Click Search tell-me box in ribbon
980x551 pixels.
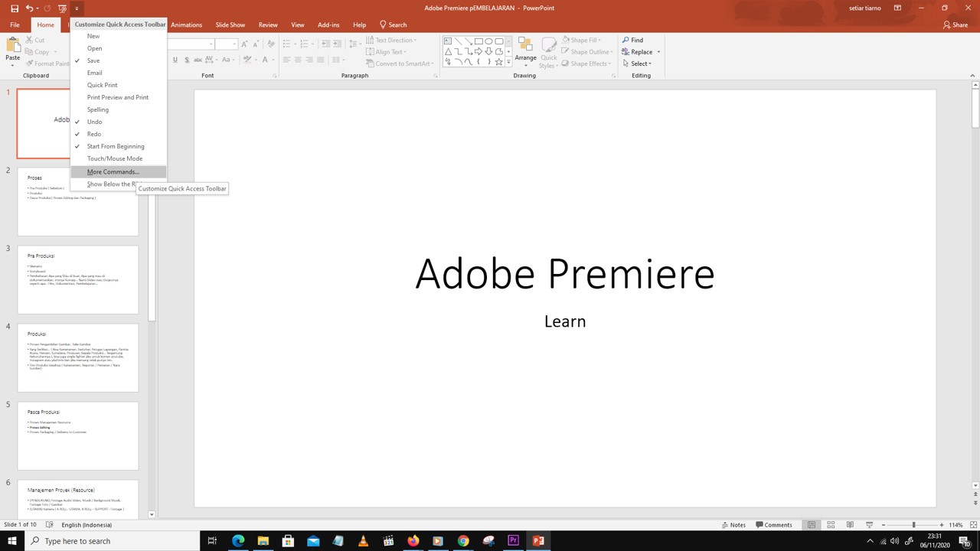pyautogui.click(x=394, y=24)
